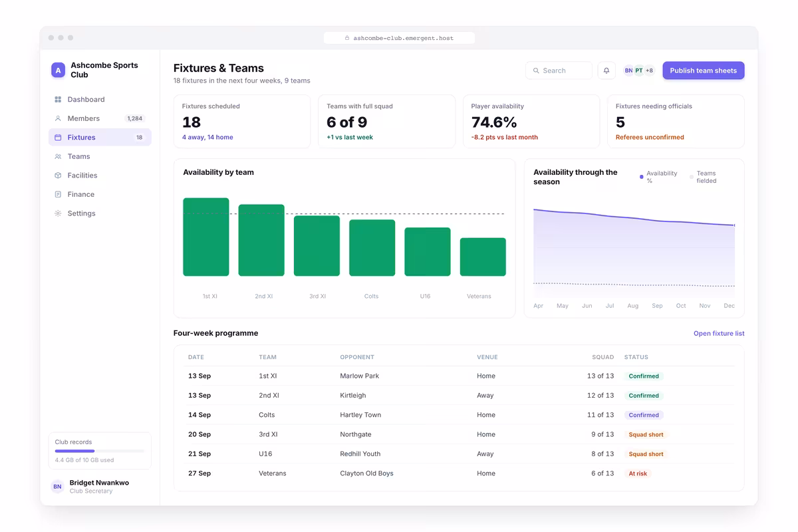Click the Colts availability bar
Screen dimensions: 798x532
(x=372, y=247)
